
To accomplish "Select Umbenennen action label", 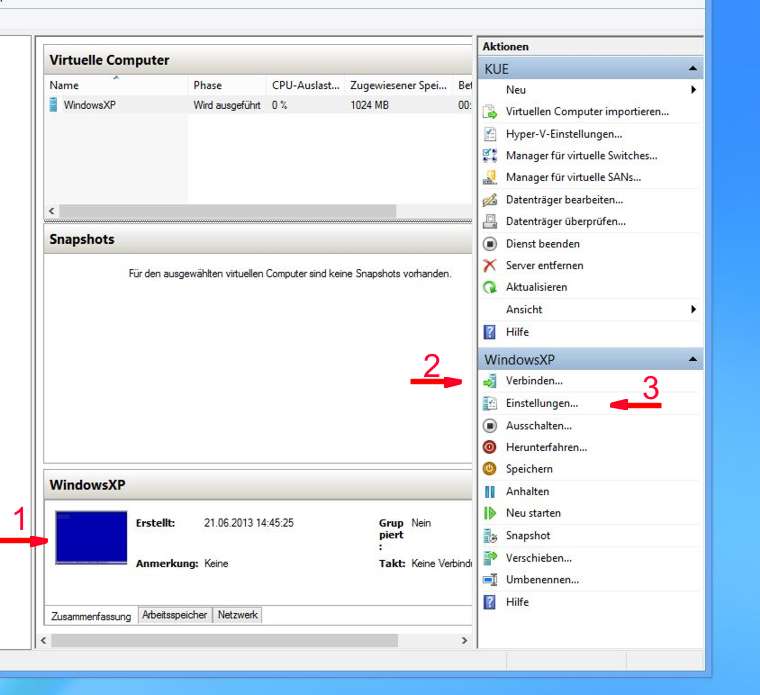I will click(542, 580).
